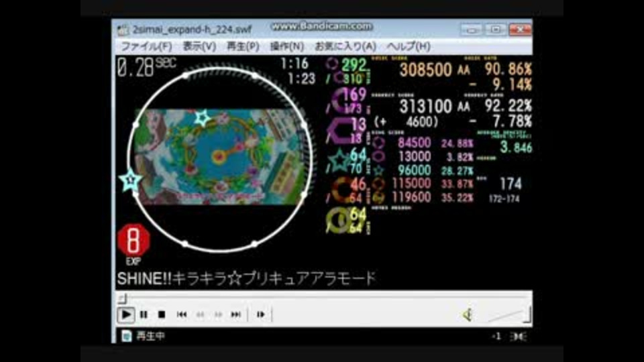The image size is (644, 362).
Task: Click the 308500 score value
Action: 425,70
